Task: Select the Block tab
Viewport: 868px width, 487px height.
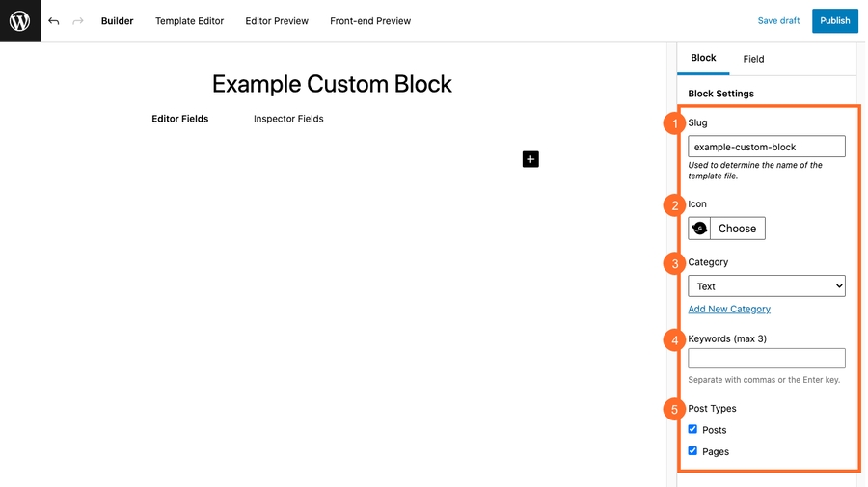Action: click(x=703, y=58)
